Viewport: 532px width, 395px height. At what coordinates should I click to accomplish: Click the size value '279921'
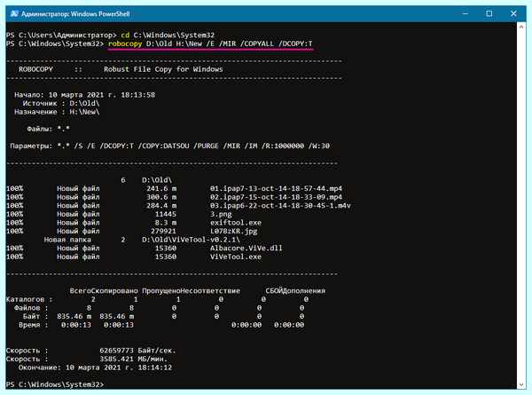point(163,232)
